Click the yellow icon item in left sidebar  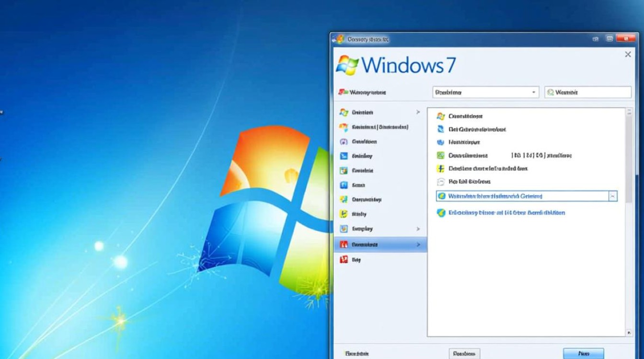pyautogui.click(x=344, y=214)
